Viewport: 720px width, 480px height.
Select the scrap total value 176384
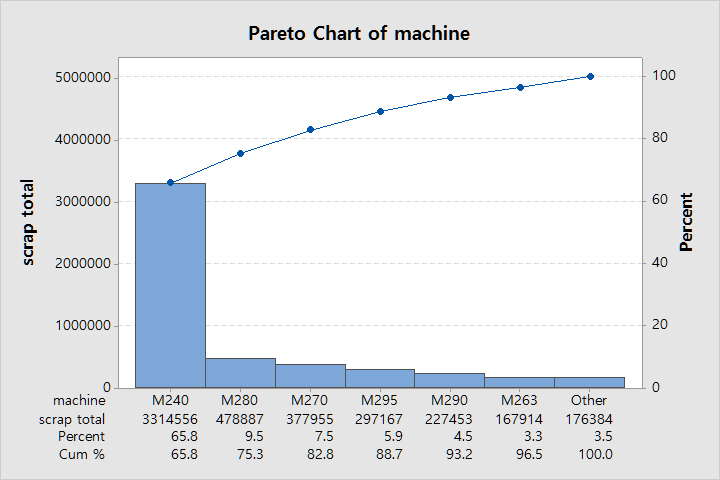click(x=590, y=419)
